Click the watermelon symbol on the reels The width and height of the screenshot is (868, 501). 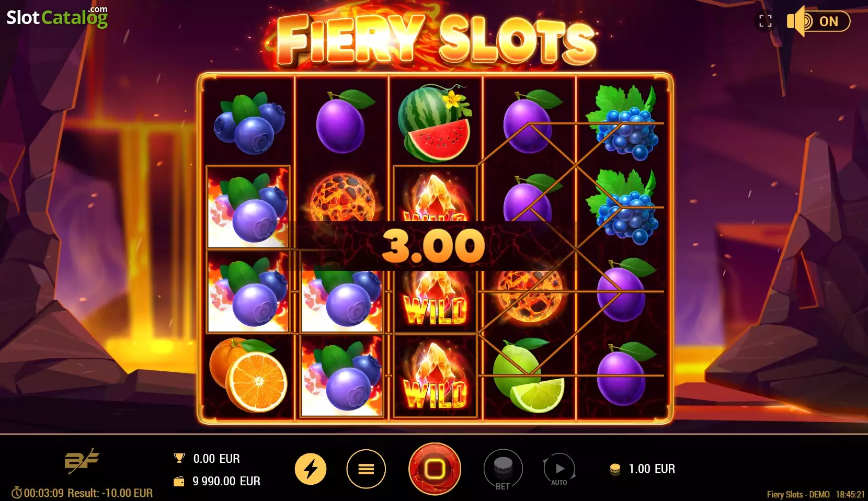pos(435,123)
